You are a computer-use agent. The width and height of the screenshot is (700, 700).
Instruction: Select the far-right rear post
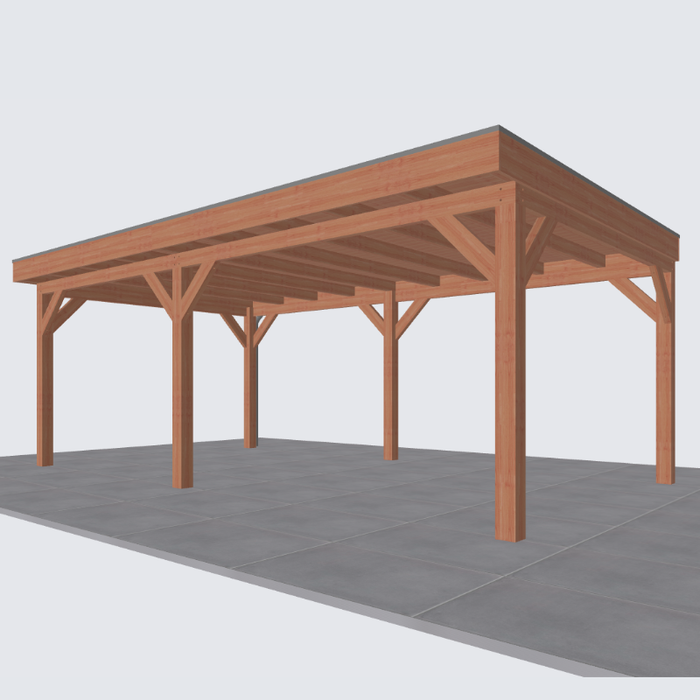(665, 390)
